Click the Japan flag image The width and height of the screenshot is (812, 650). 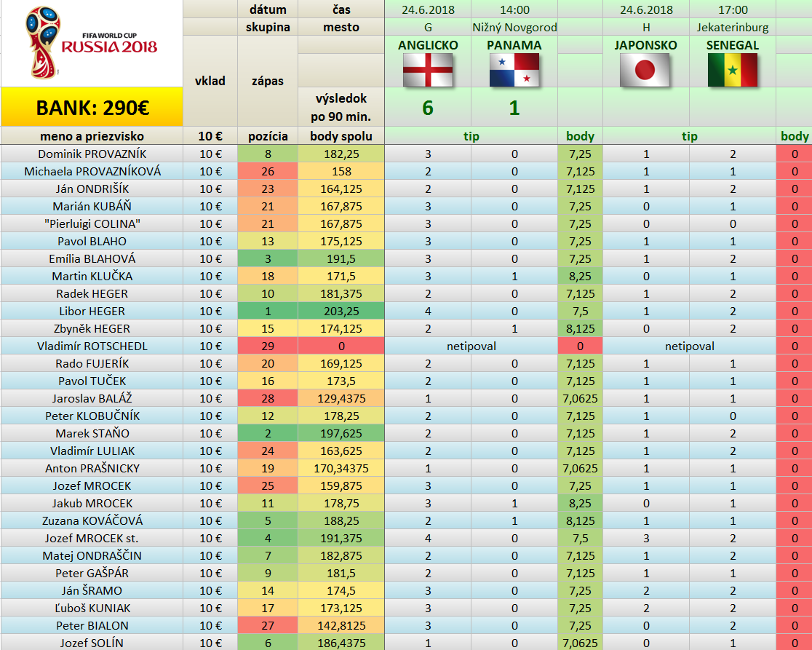(x=645, y=70)
